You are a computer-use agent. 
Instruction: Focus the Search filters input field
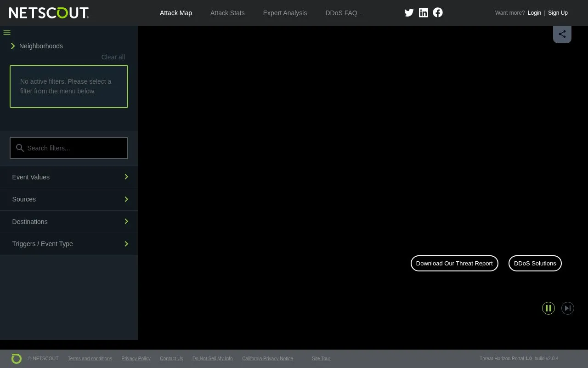[69, 148]
